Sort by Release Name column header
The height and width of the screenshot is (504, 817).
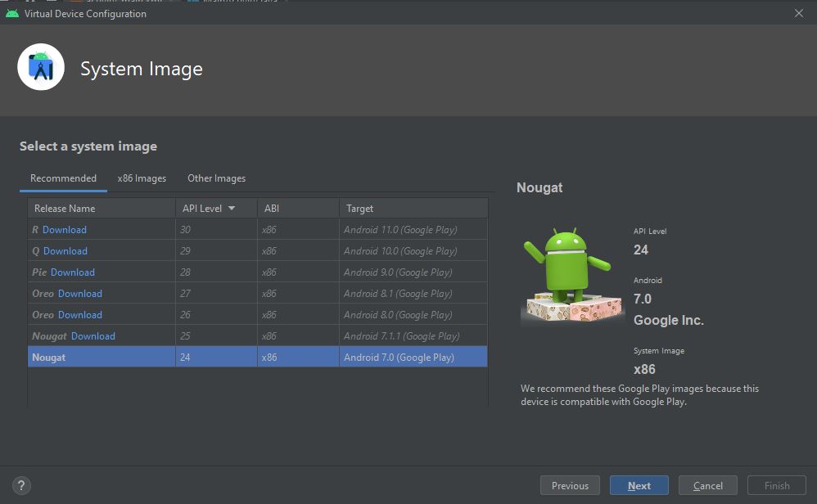(x=102, y=209)
